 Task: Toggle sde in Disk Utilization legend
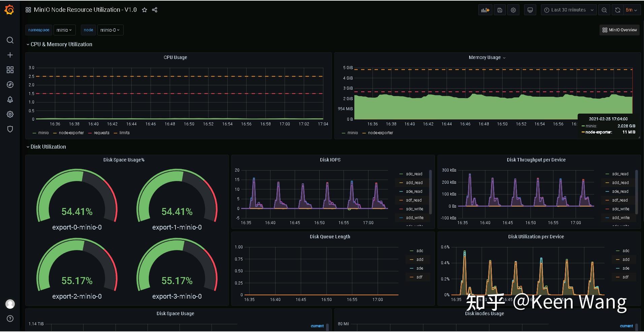click(626, 268)
